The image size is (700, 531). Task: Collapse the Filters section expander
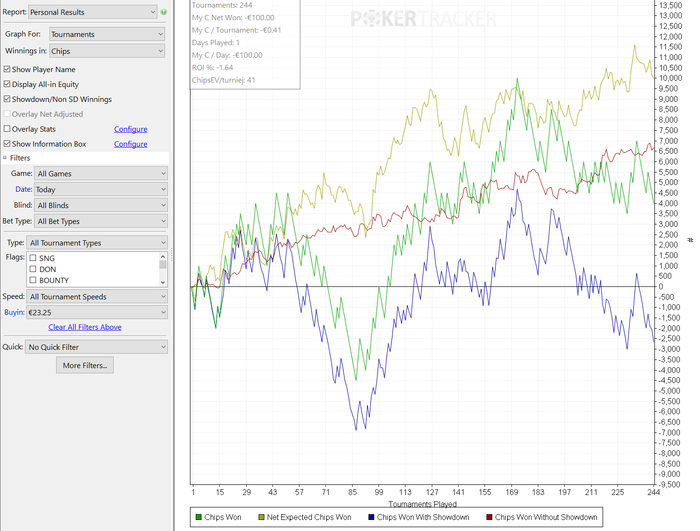[x=5, y=158]
